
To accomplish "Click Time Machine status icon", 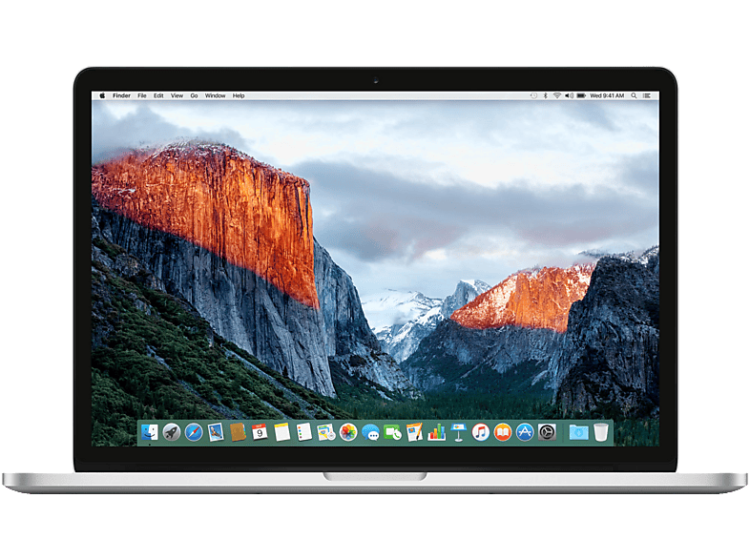I will (x=533, y=95).
